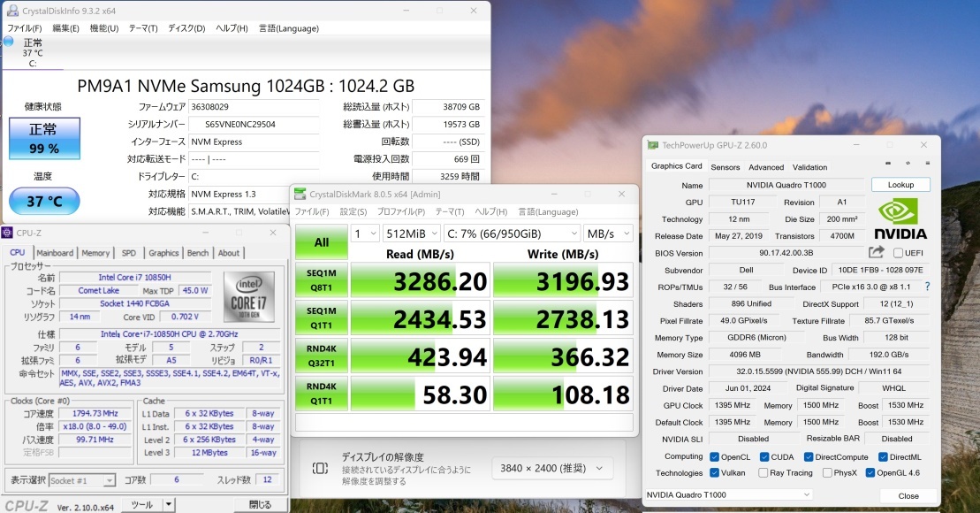Toggle the DirectML checkbox
Screen dimensions: 980x513
(x=883, y=456)
